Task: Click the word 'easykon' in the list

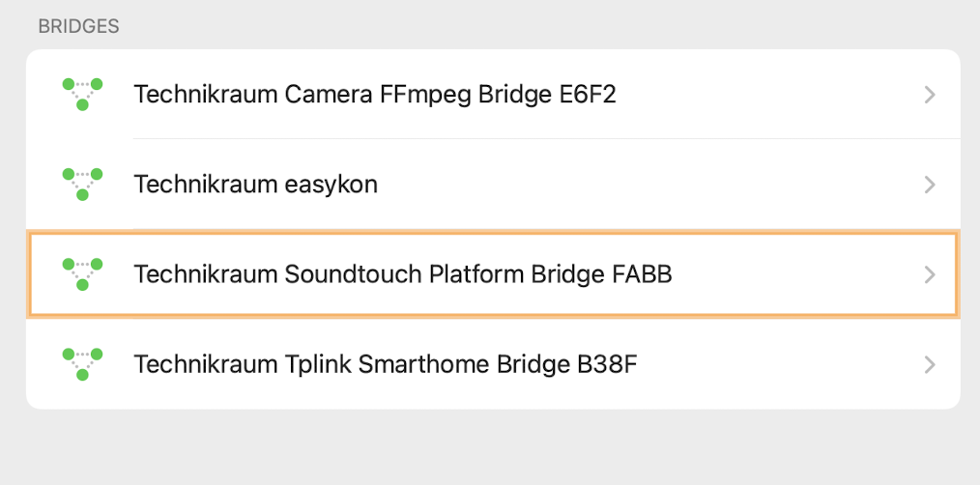Action: [331, 185]
